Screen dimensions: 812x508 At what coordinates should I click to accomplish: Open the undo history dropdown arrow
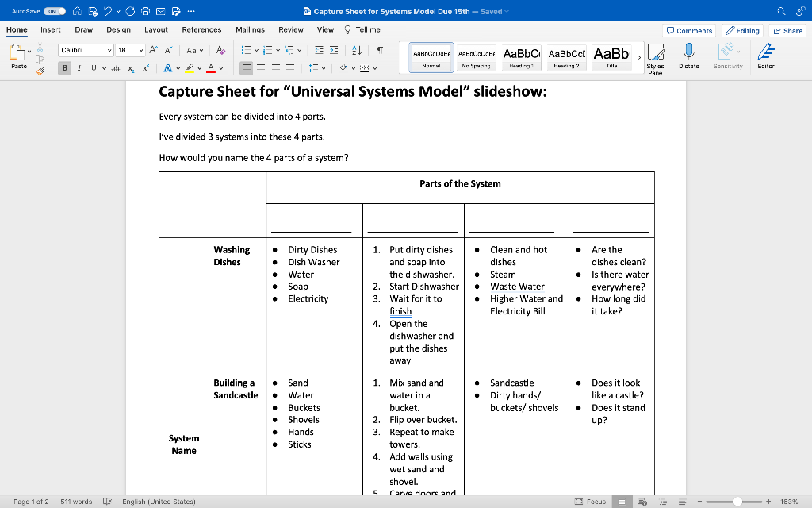119,11
